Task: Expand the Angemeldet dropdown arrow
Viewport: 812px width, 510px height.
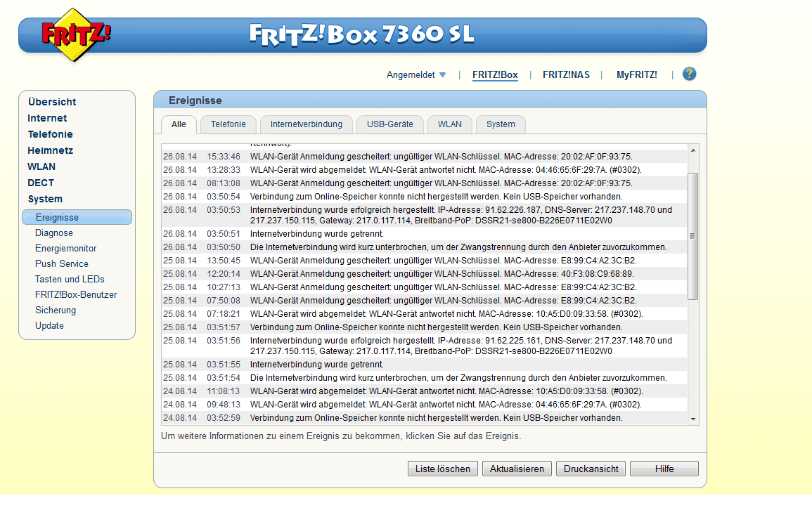Action: click(442, 75)
